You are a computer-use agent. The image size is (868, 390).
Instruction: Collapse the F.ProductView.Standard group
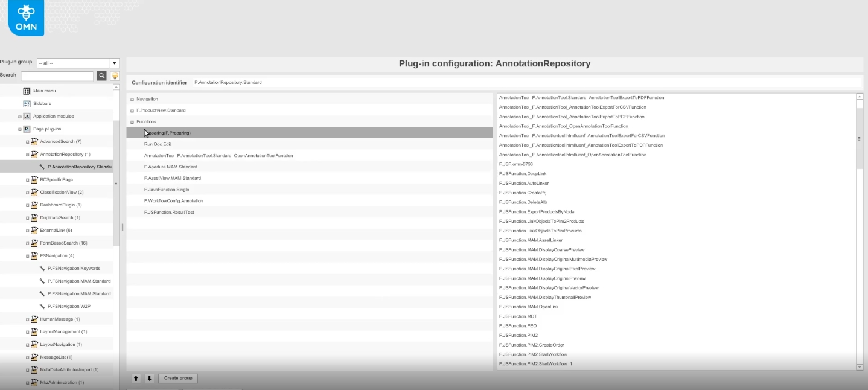pyautogui.click(x=132, y=110)
